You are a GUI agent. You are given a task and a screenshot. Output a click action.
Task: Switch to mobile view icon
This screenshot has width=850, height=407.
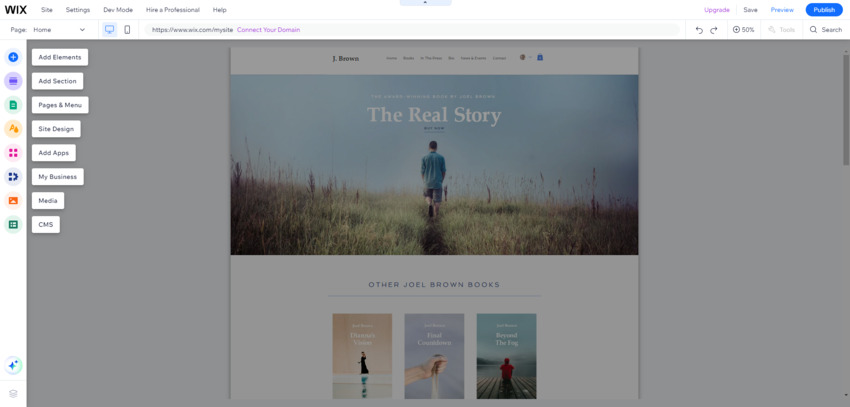click(x=127, y=30)
